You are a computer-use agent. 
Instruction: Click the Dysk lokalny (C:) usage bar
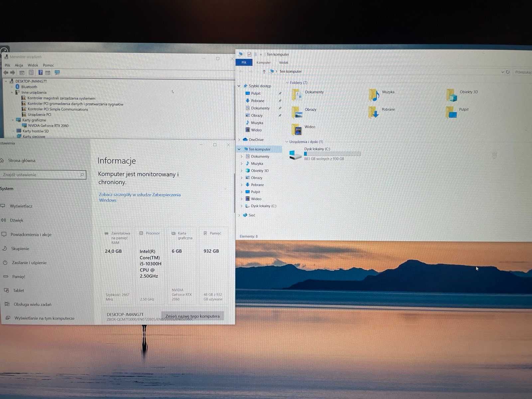(x=332, y=154)
